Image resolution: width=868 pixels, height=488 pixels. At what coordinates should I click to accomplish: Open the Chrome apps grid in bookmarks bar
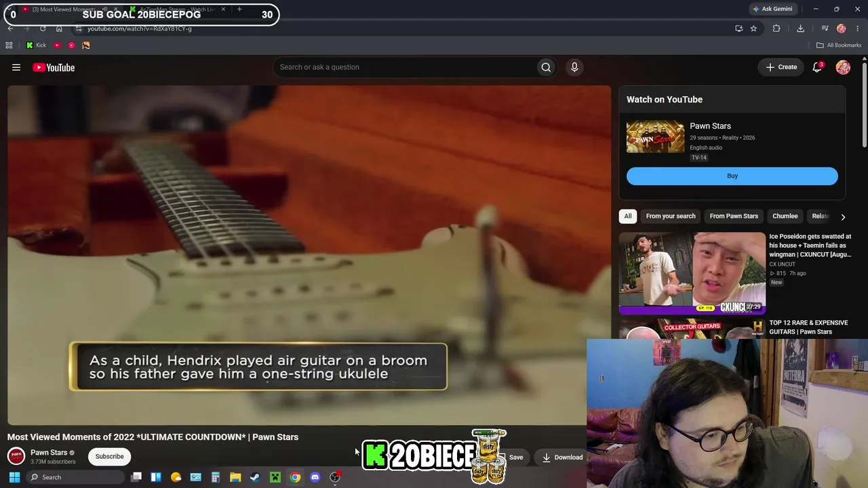9,45
